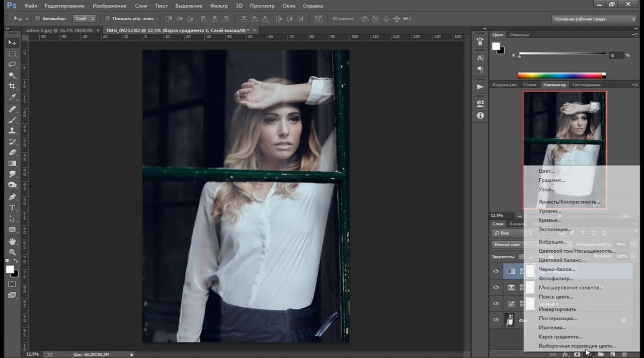
Task: Click the color spectrum ramp bar
Action: [x=561, y=76]
